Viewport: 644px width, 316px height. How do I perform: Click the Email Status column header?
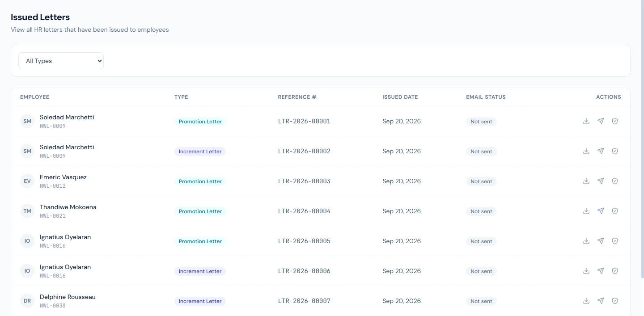point(486,97)
